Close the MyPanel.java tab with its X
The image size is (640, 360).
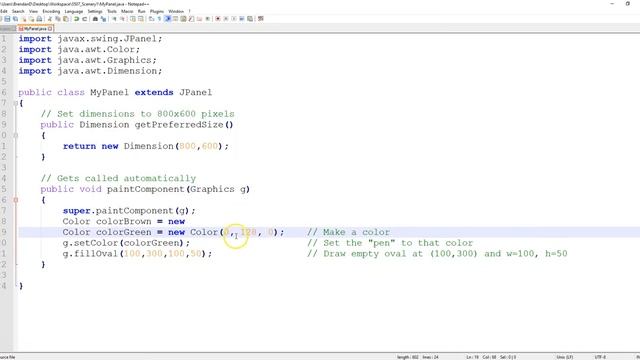pos(50,29)
